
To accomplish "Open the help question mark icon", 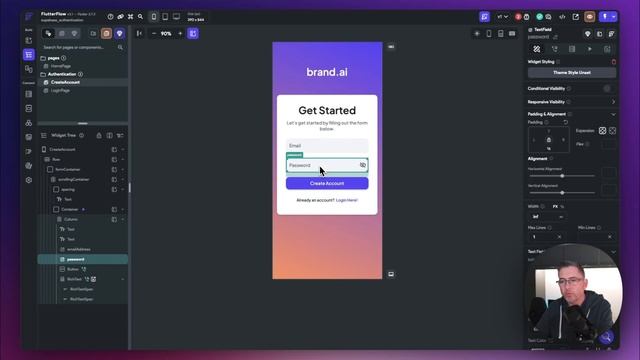I will [x=110, y=17].
